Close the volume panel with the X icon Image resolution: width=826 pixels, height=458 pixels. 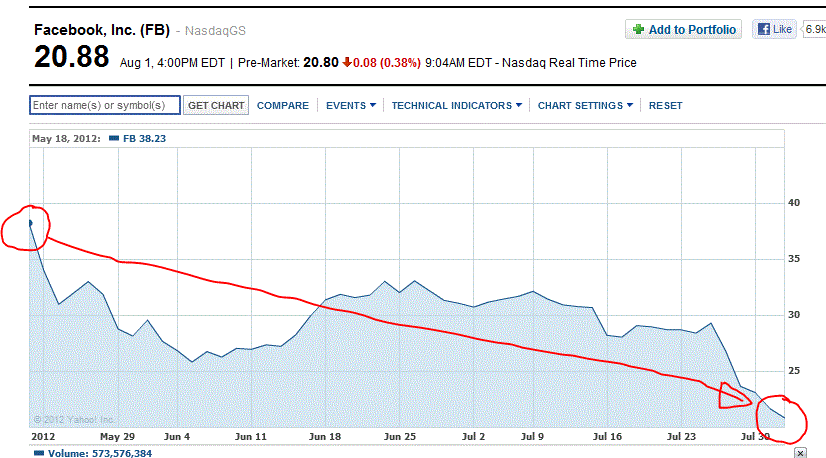(x=800, y=453)
